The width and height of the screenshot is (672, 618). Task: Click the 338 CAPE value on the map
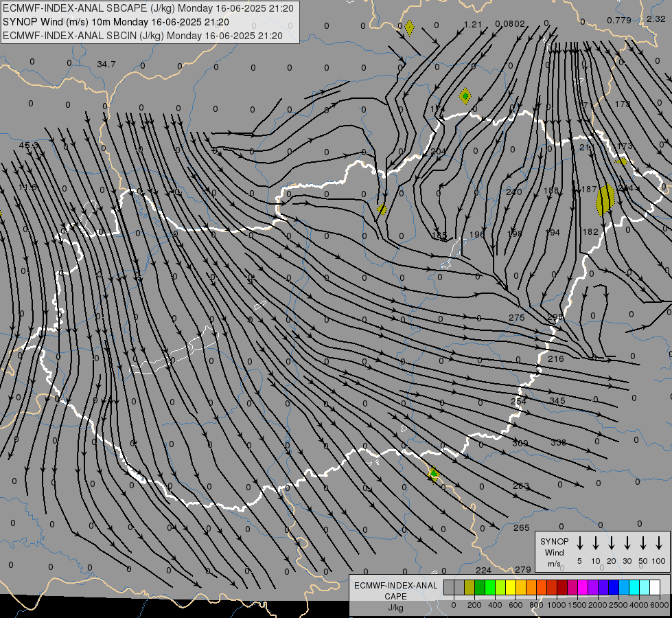tap(559, 443)
